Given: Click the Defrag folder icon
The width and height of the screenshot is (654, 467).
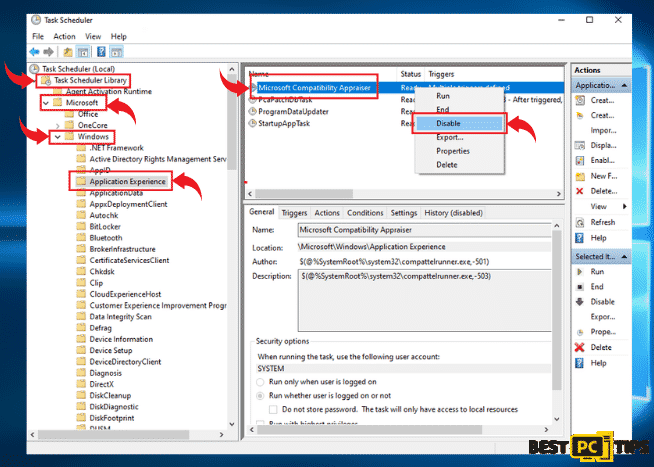Looking at the screenshot, I should (x=81, y=328).
